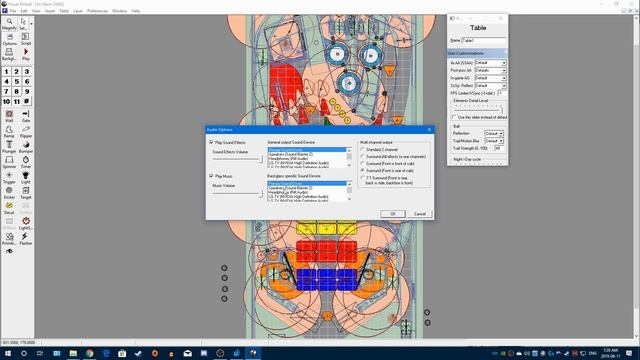Select the Light Sequencer tool
640x360 pixels.
click(x=25, y=224)
